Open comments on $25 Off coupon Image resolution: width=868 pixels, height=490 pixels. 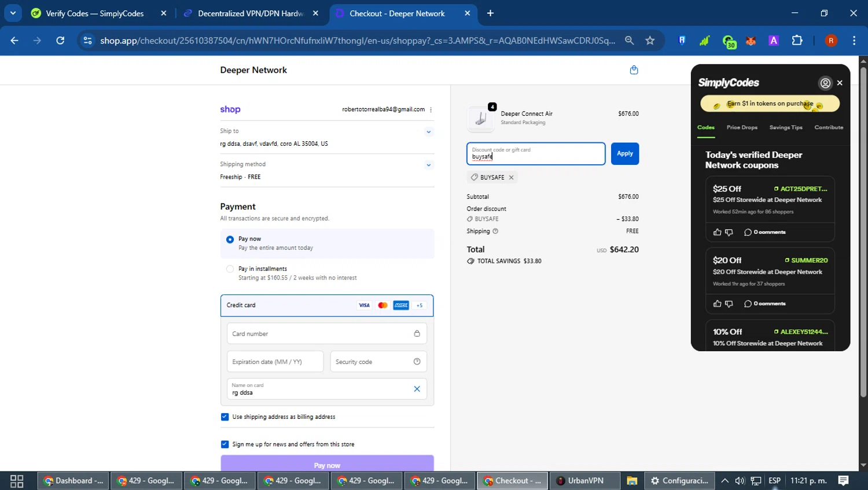click(x=764, y=233)
